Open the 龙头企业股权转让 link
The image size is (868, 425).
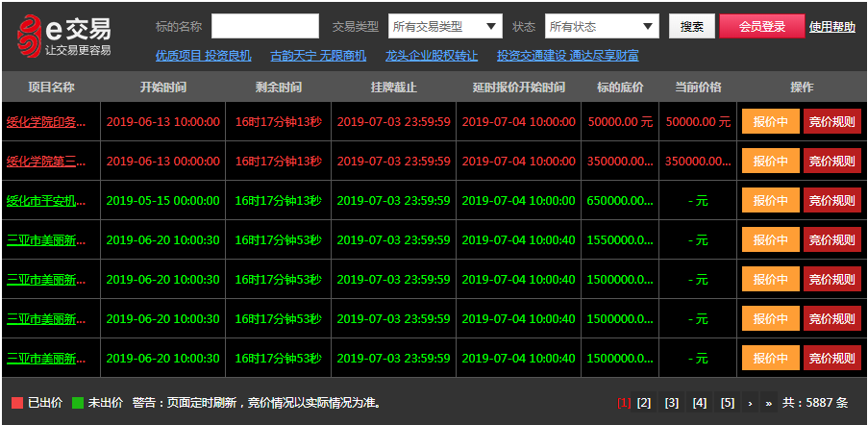(x=431, y=56)
